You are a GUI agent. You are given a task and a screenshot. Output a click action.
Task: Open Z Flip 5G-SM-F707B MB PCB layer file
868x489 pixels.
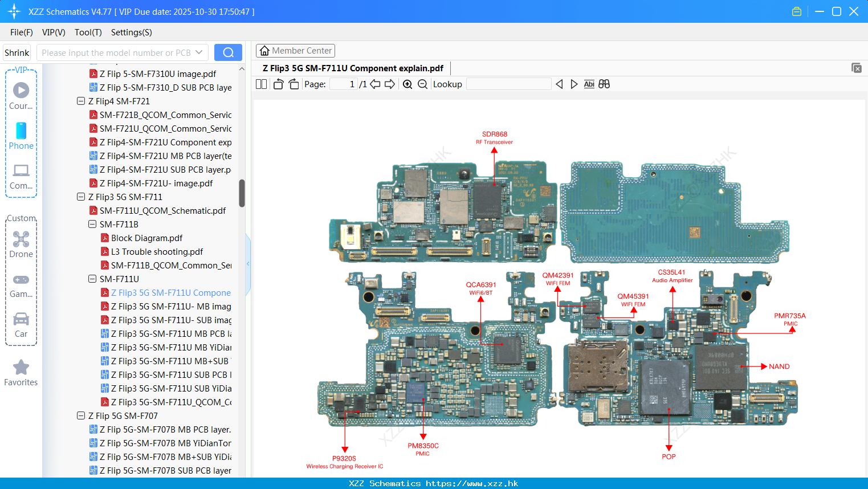click(x=161, y=430)
